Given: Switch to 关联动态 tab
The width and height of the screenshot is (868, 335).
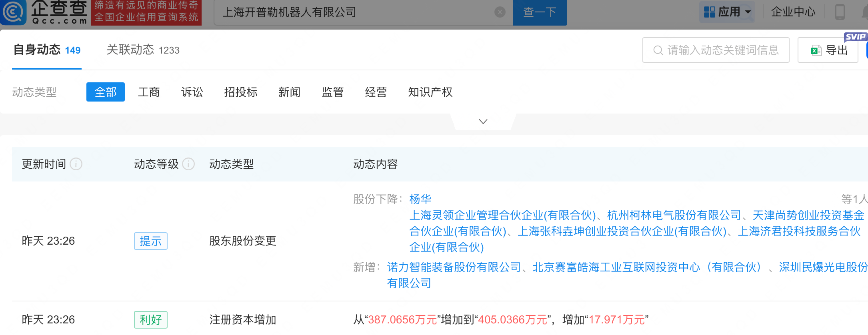Looking at the screenshot, I should click(143, 50).
